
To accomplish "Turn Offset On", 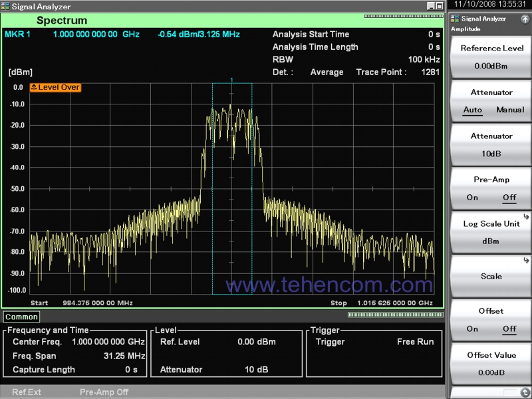I will click(472, 329).
